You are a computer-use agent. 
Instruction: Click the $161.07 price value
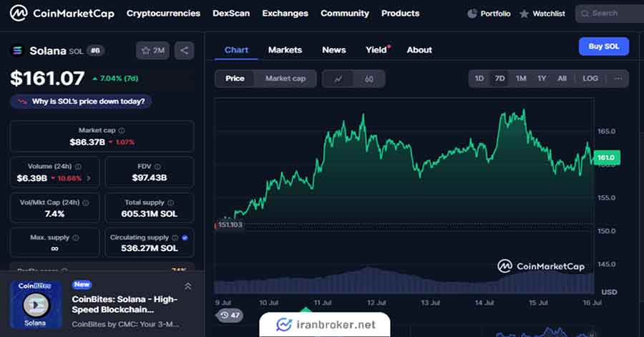47,79
